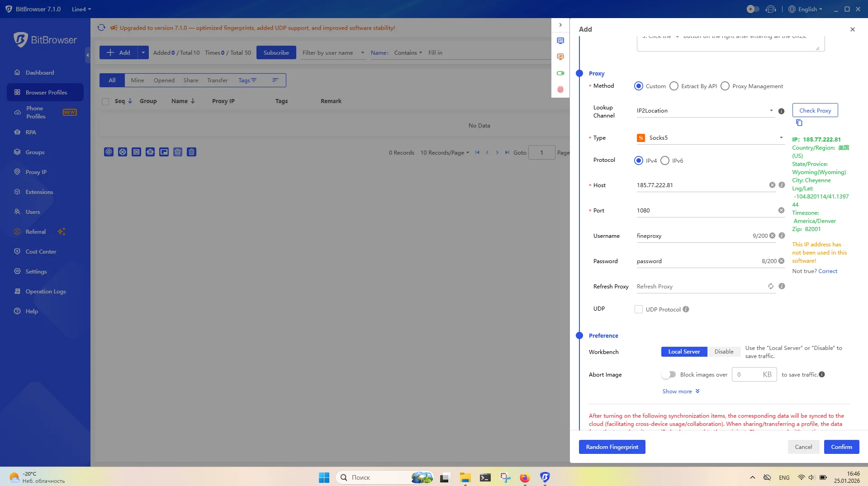Switch to the Transfer profiles tab
The image size is (868, 486).
click(x=218, y=80)
